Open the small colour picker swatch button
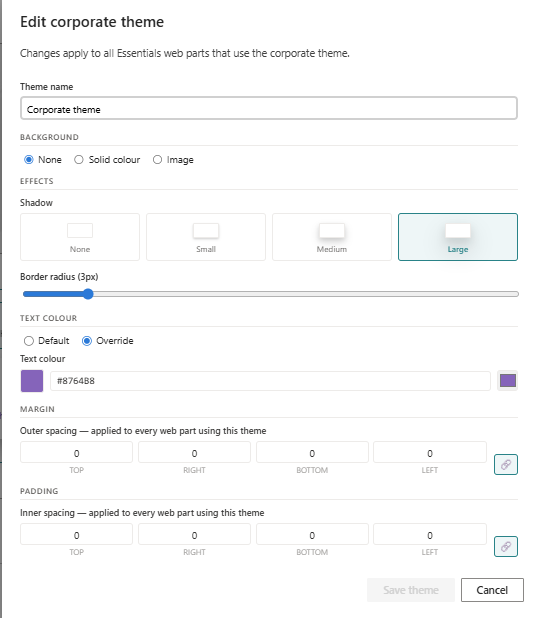The width and height of the screenshot is (542, 618). coord(508,381)
